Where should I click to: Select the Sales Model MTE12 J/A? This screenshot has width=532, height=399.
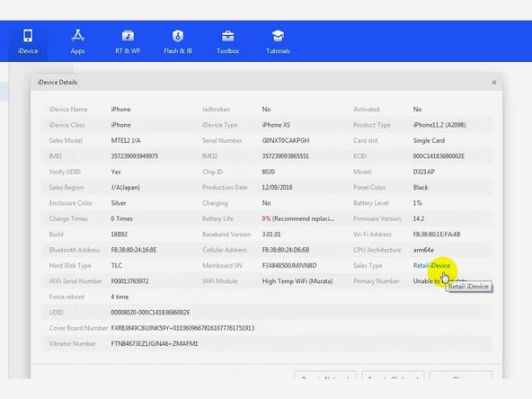coord(126,140)
